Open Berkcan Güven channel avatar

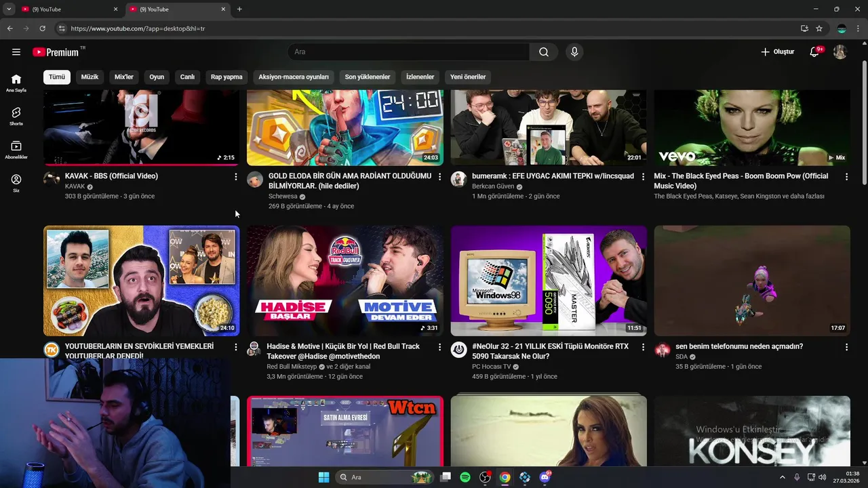pyautogui.click(x=459, y=179)
